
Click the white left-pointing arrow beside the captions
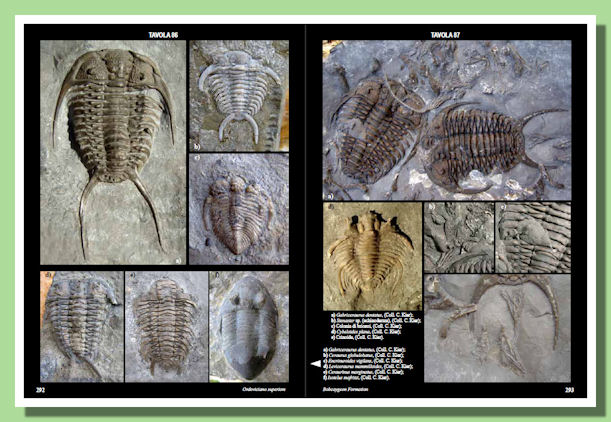316,364
